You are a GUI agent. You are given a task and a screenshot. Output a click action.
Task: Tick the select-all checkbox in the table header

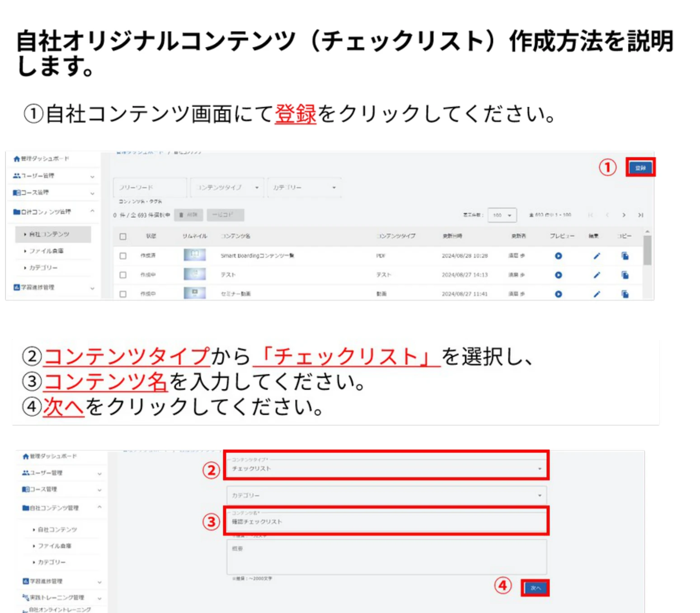pyautogui.click(x=123, y=236)
